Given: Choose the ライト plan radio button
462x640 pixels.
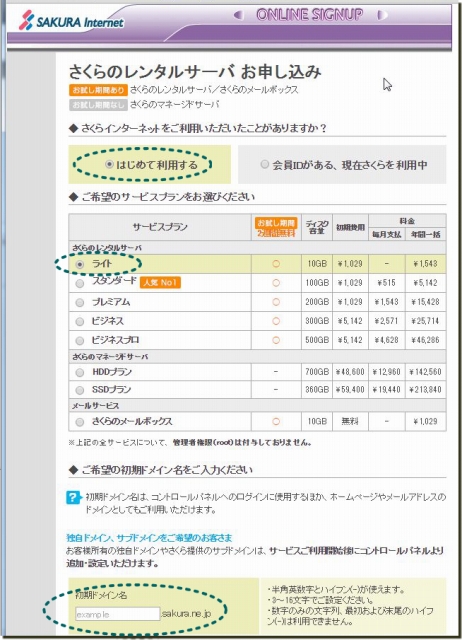Looking at the screenshot, I should point(80,264).
